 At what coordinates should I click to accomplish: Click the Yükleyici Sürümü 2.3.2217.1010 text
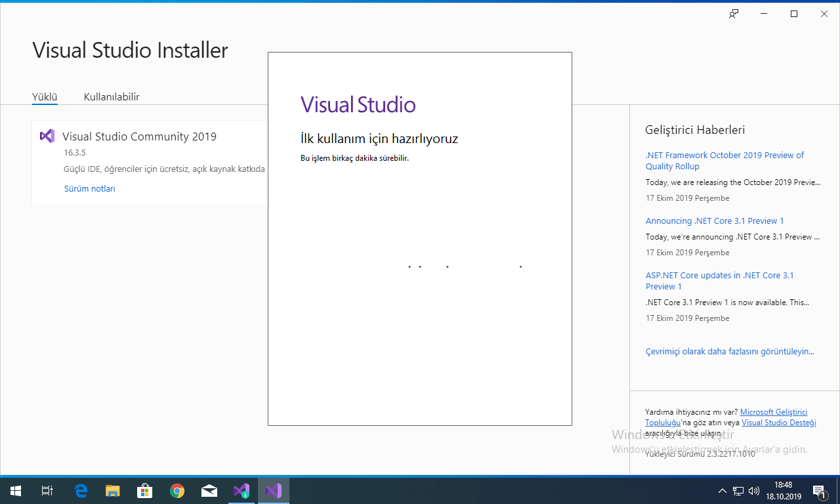[x=700, y=453]
